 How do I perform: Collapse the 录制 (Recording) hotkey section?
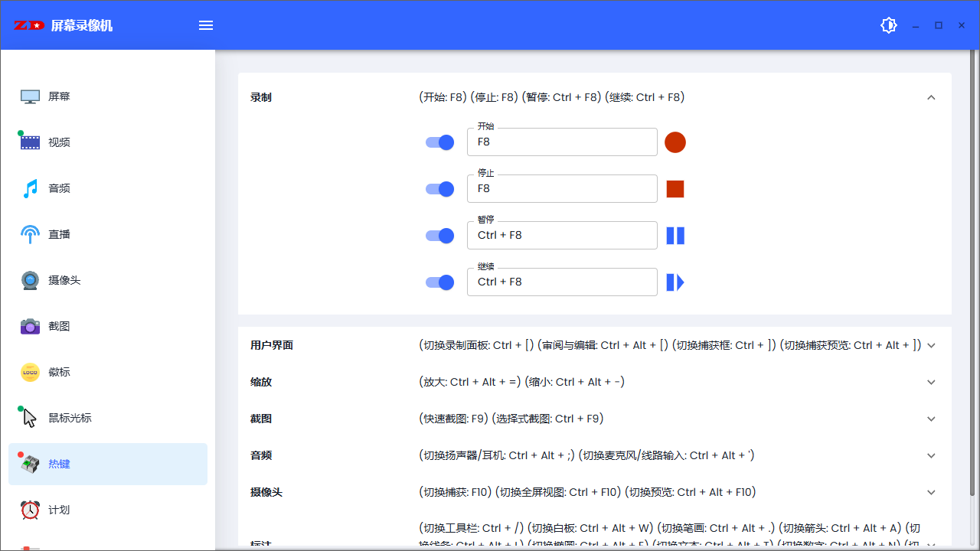pos(931,97)
